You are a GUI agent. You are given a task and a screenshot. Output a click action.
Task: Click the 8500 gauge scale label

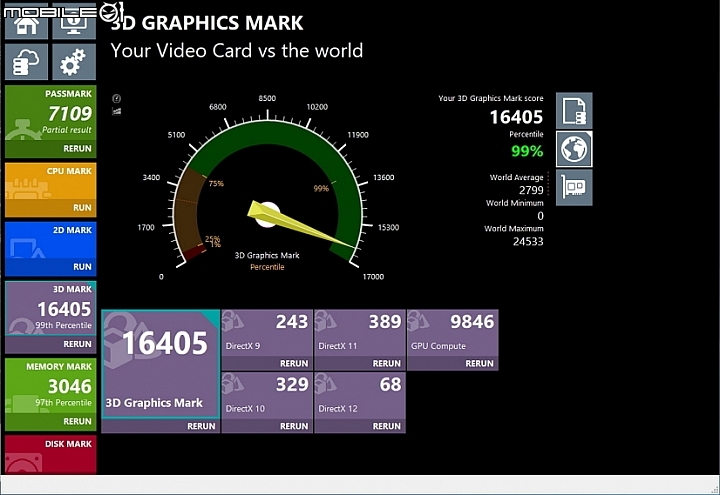coord(267,98)
